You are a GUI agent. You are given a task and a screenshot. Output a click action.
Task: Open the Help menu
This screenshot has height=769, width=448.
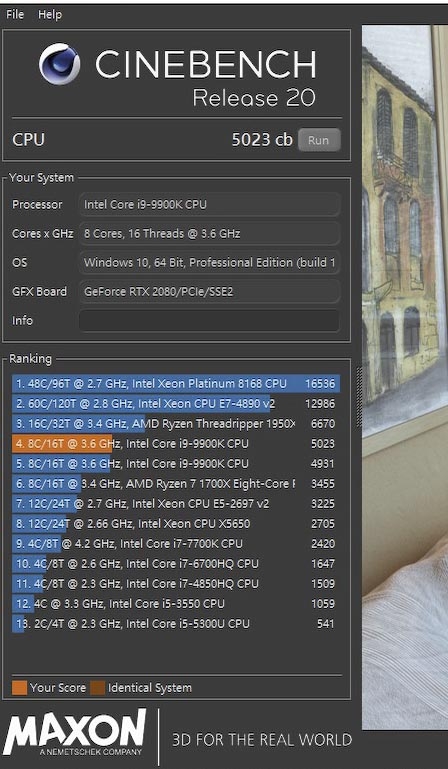(x=50, y=15)
